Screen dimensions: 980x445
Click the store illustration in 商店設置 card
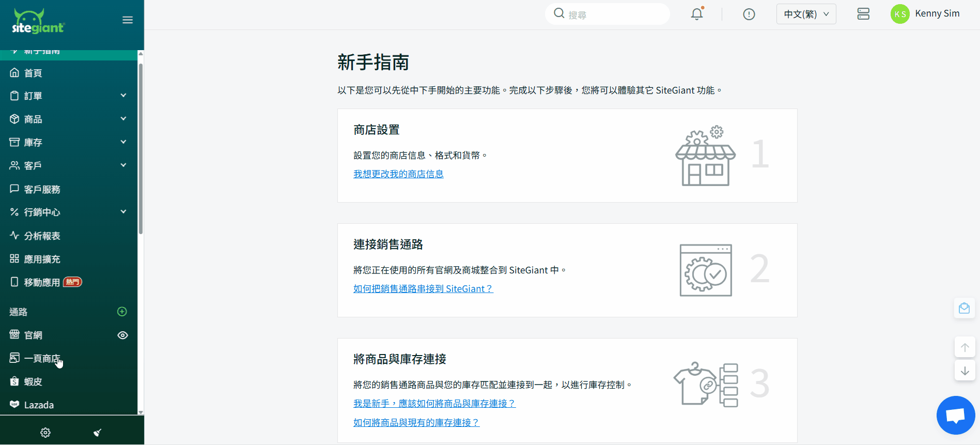pyautogui.click(x=705, y=156)
